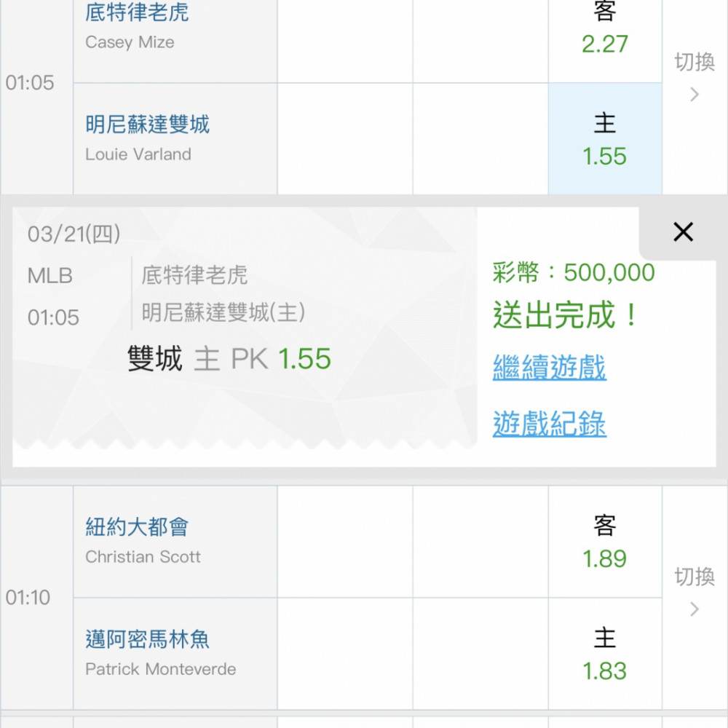728x728 pixels.
Task: Click pitcher name Casey Mize
Action: coord(130,42)
